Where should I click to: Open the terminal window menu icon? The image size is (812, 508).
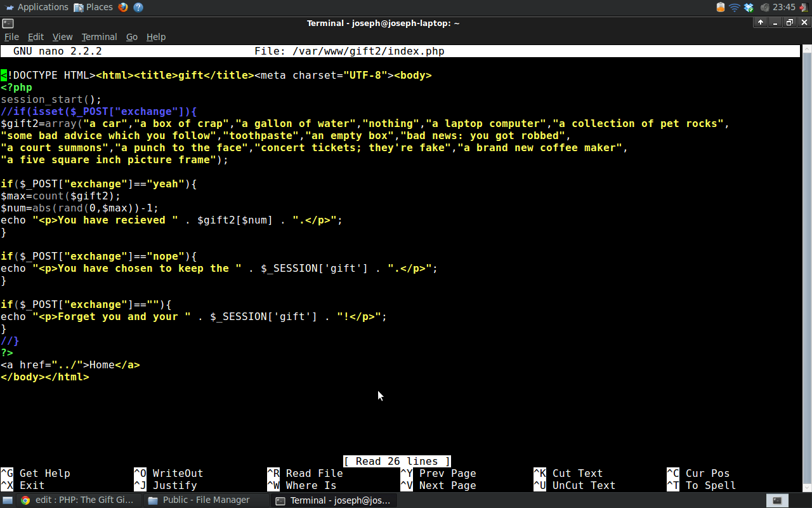[x=8, y=23]
